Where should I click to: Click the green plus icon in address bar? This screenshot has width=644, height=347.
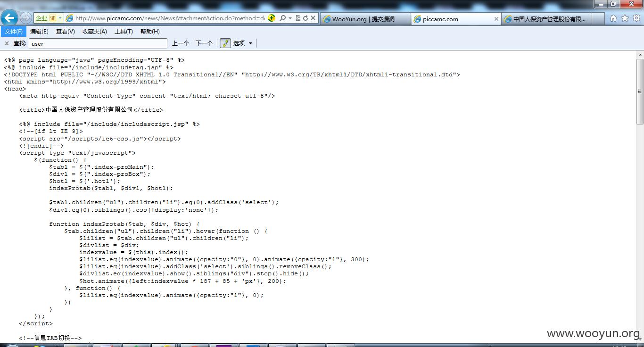coord(272,18)
